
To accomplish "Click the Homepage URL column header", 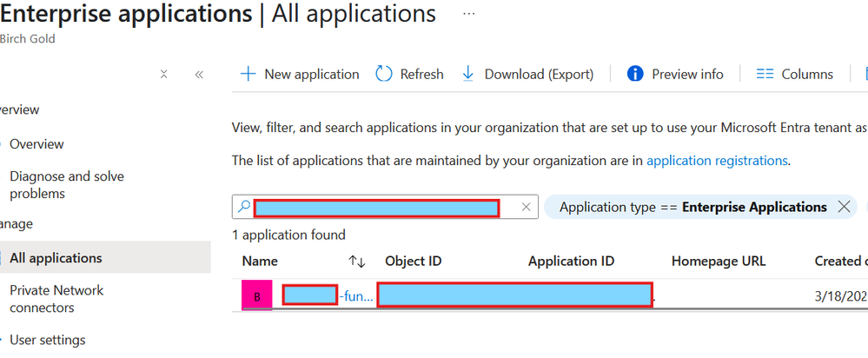I will click(x=719, y=262).
